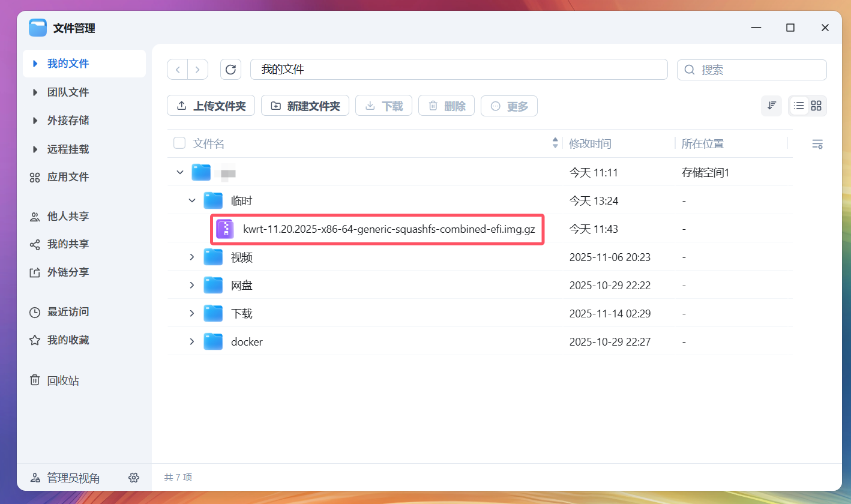Screen dimensions: 851x504
Task: Click the 新建文件夹 button
Action: point(305,105)
